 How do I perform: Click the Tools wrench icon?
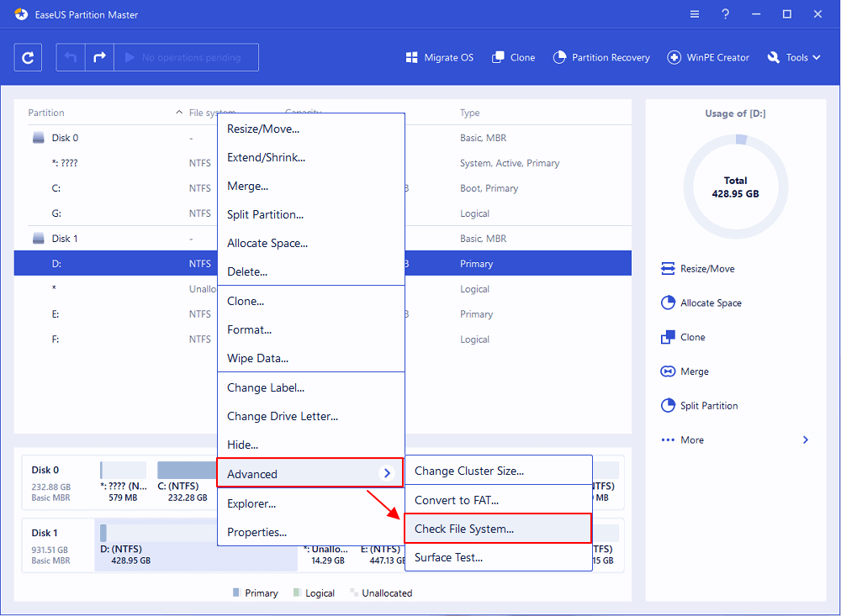pos(774,57)
